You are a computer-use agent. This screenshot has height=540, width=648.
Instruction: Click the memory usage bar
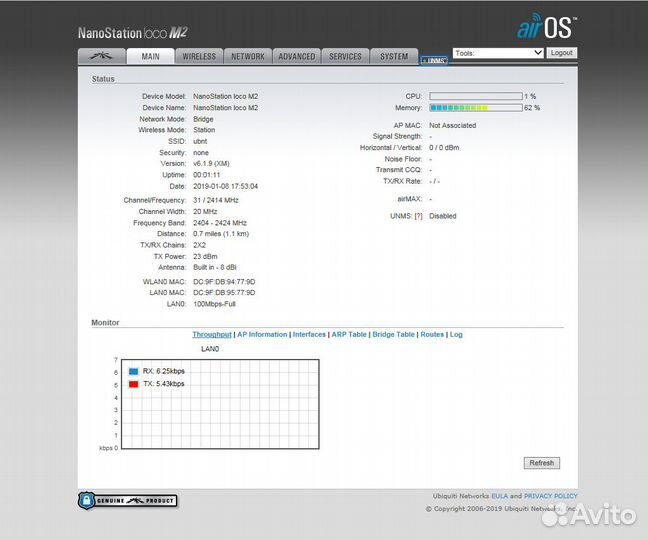[475, 107]
